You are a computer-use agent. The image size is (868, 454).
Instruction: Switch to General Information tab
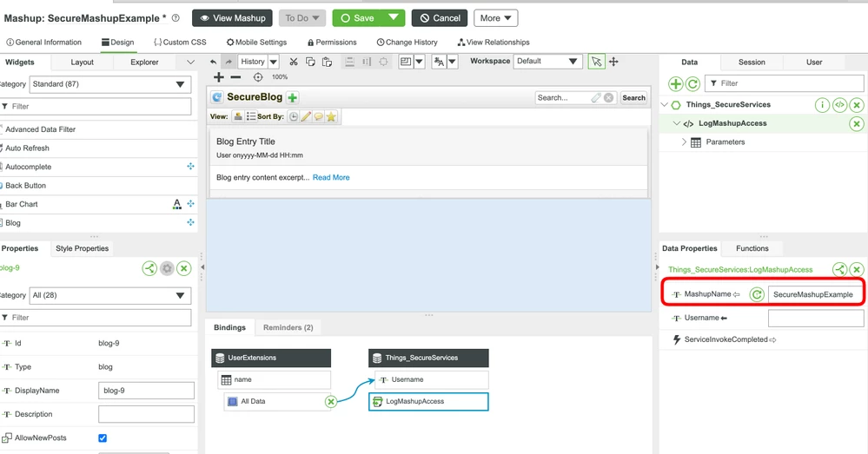tap(43, 42)
